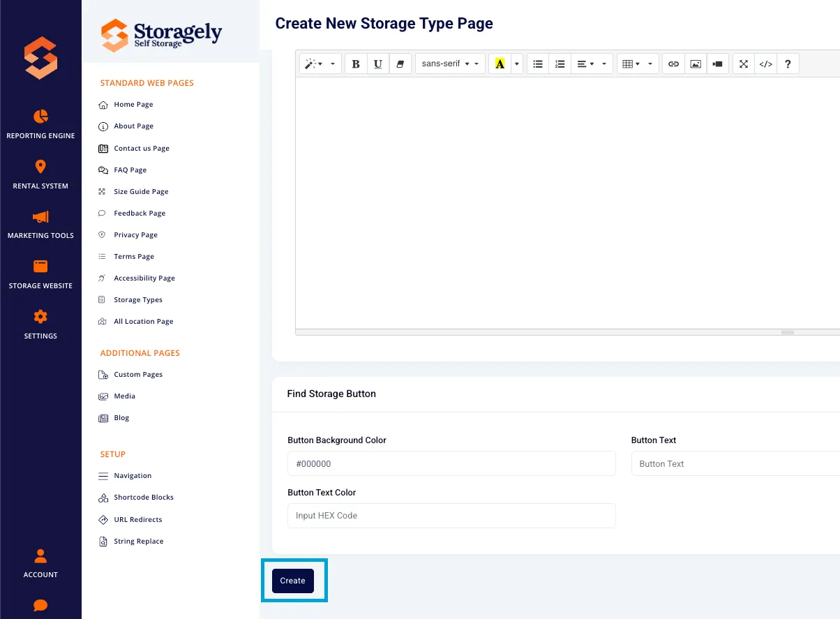Insert an unordered bullet list
Viewport: 840px width, 619px height.
coord(538,64)
